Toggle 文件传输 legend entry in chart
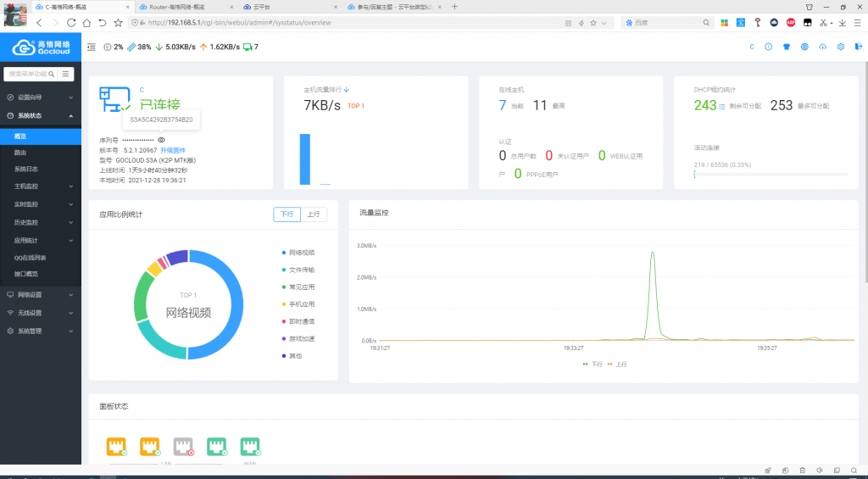Viewport: 868px width, 479px height. click(298, 270)
